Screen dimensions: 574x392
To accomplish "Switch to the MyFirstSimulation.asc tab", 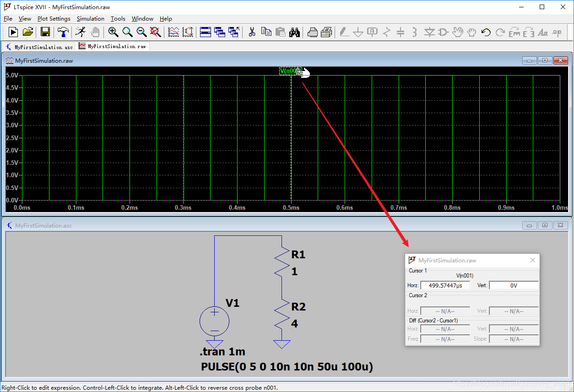I will click(39, 47).
